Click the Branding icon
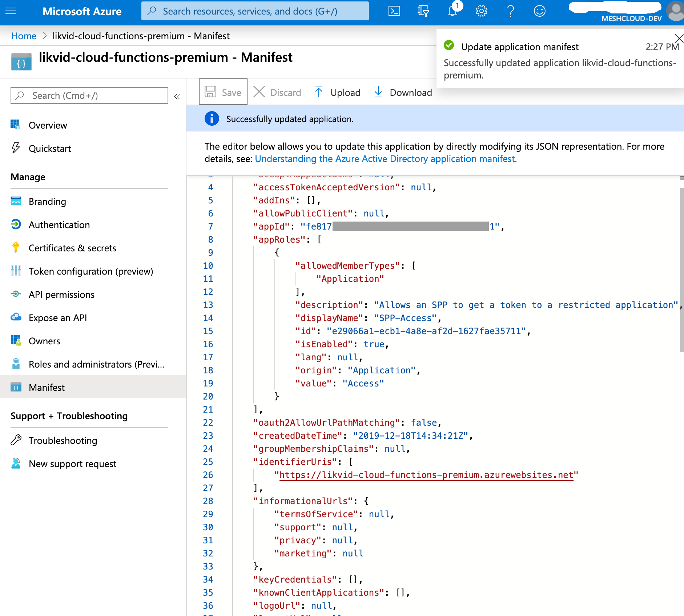This screenshot has width=684, height=616. click(16, 201)
